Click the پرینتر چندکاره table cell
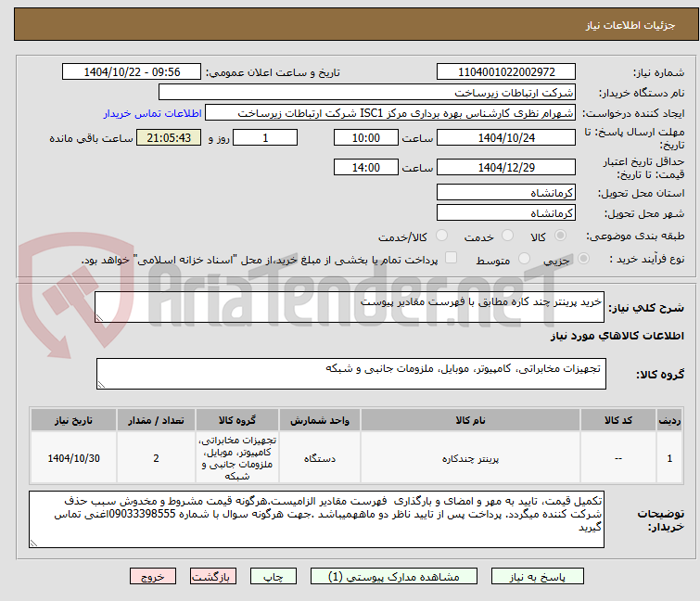Image resolution: width=700 pixels, height=601 pixels. pos(470,458)
